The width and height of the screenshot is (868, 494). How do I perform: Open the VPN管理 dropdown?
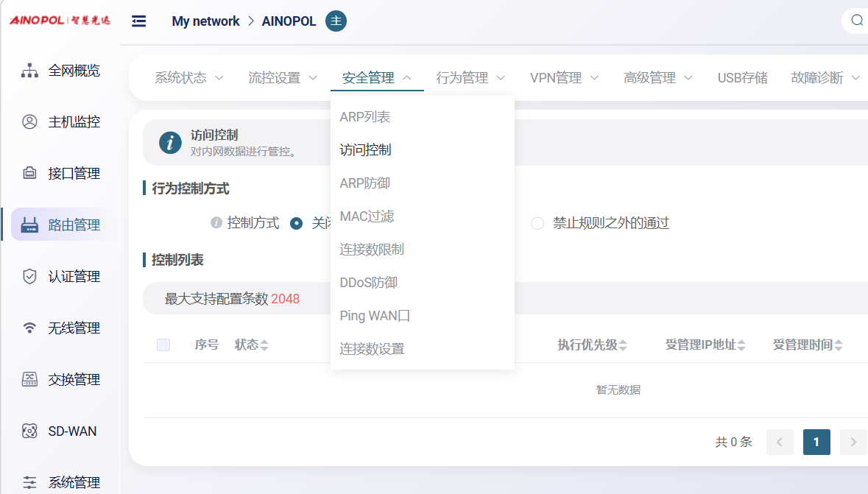(564, 77)
